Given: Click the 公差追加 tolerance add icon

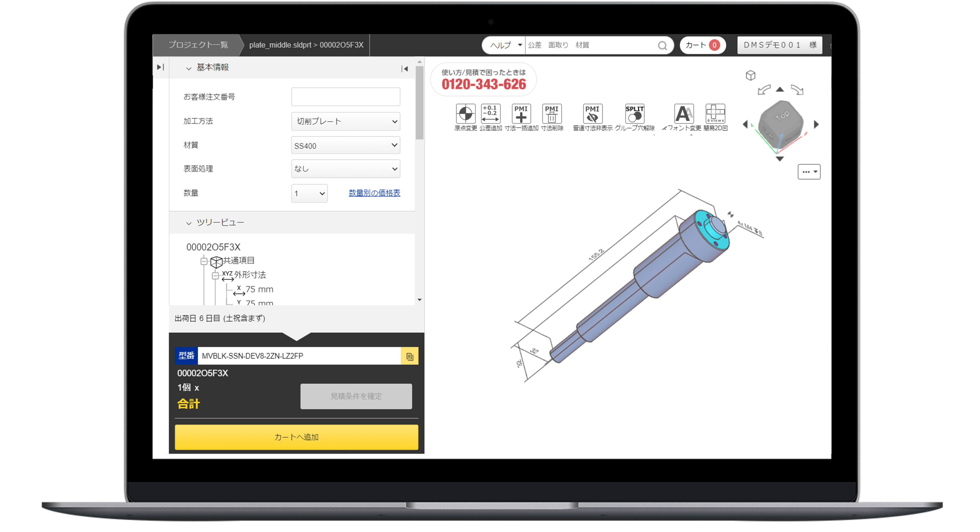Looking at the screenshot, I should (491, 114).
